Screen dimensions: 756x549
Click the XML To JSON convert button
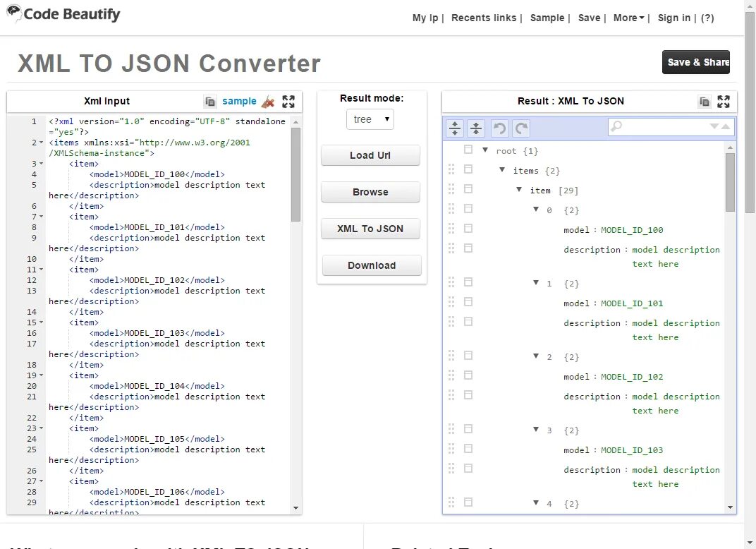click(x=370, y=229)
